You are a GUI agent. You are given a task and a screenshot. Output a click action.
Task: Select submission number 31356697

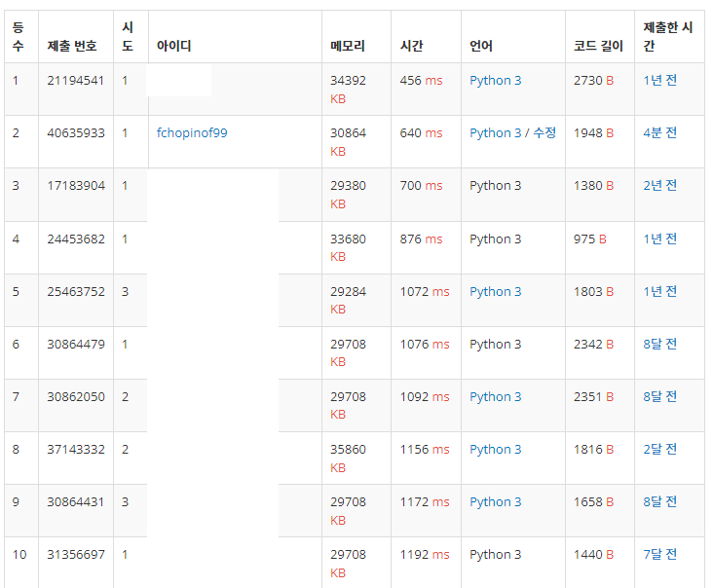(76, 554)
